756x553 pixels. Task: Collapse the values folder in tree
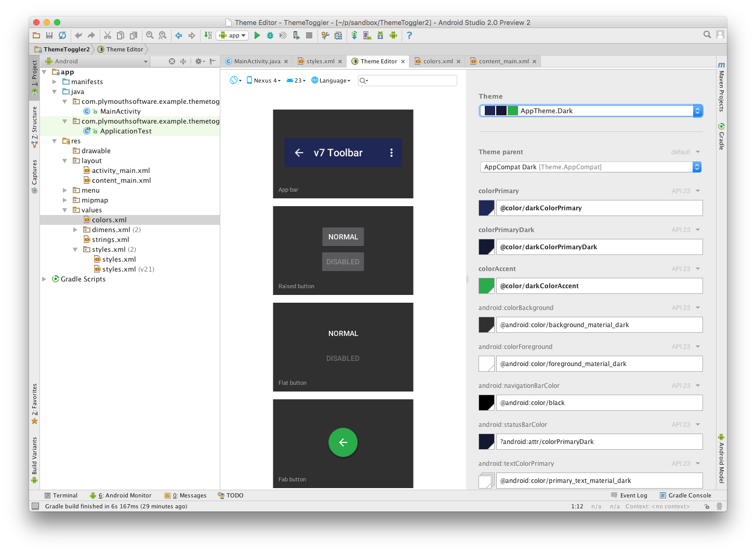(x=65, y=210)
